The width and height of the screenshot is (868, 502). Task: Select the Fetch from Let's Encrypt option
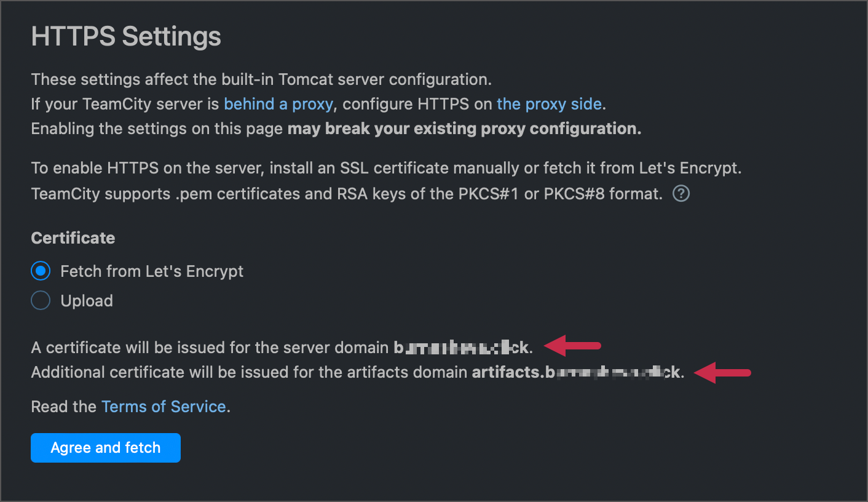point(39,271)
